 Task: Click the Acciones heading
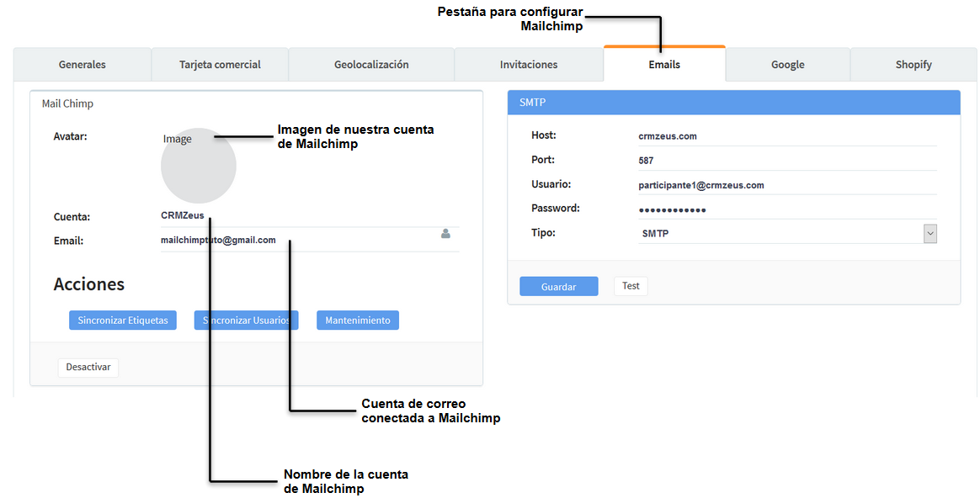coord(88,284)
